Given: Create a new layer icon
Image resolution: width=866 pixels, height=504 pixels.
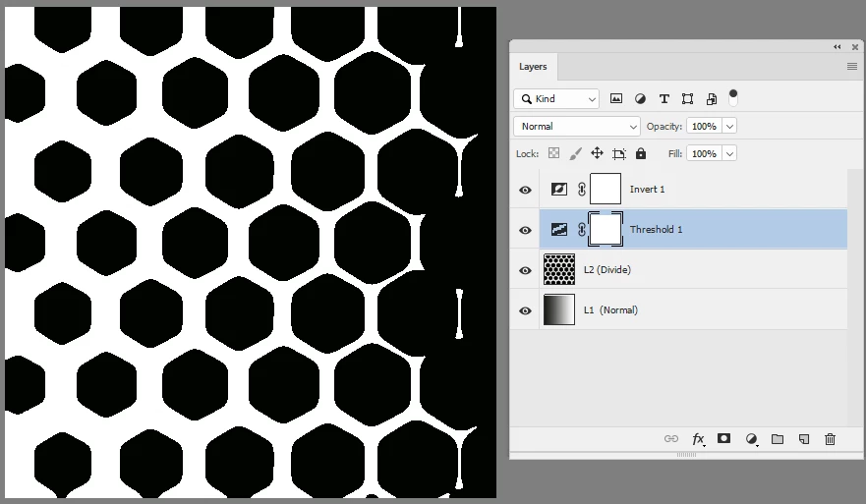Looking at the screenshot, I should point(804,439).
